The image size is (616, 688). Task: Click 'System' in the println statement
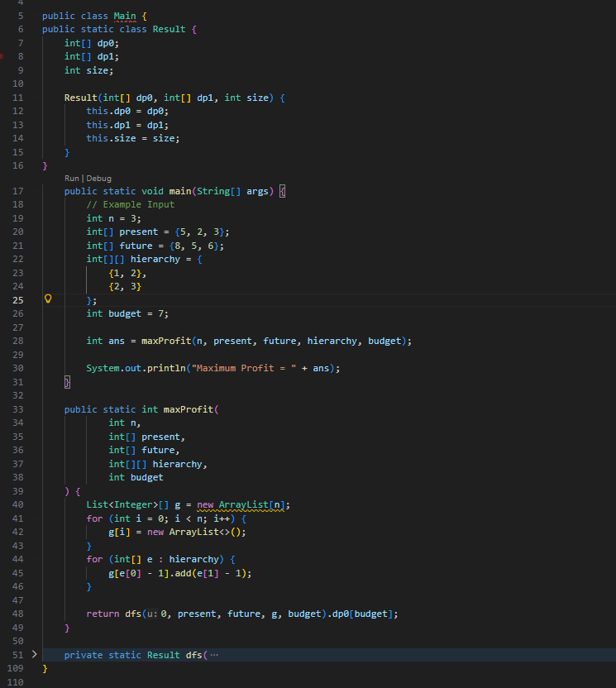point(103,369)
